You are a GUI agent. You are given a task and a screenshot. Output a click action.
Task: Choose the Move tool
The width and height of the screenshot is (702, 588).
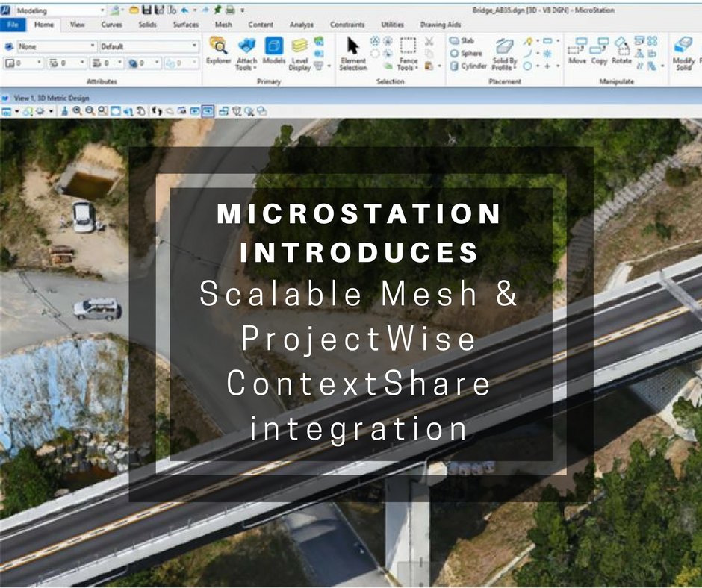coord(577,51)
